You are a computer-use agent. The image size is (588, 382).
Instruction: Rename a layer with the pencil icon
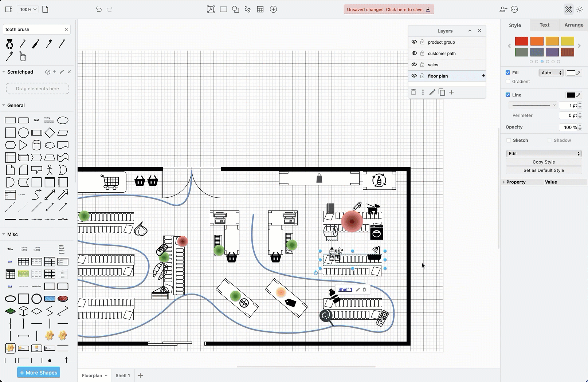click(432, 92)
